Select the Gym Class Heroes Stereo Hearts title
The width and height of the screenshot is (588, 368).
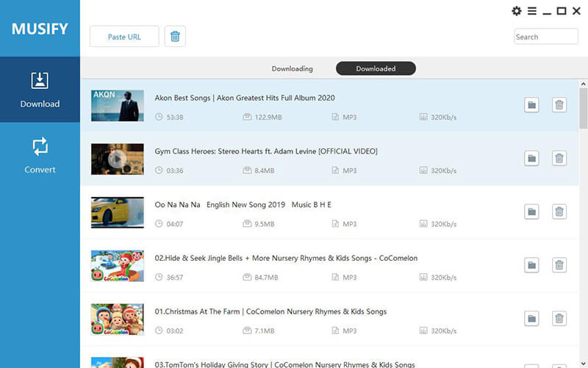click(266, 151)
